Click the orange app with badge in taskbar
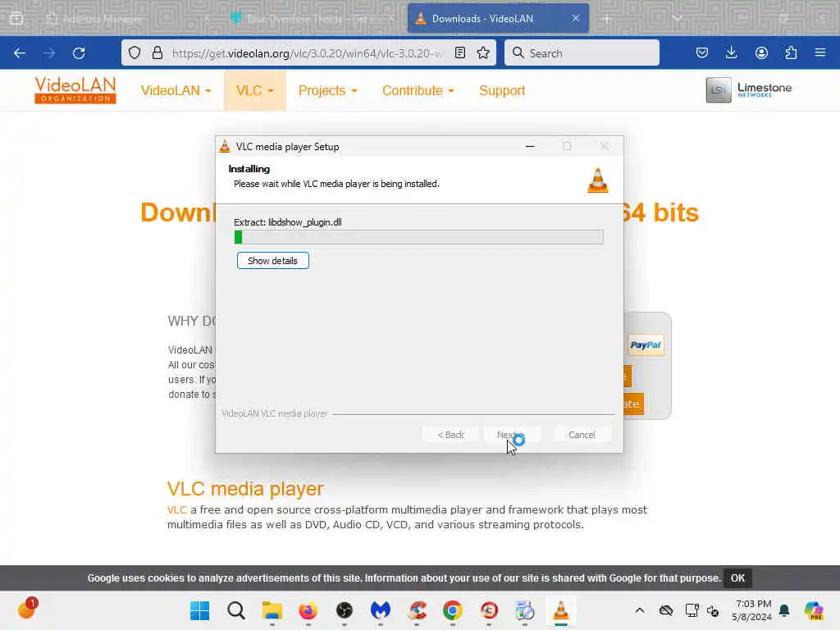 click(x=27, y=609)
